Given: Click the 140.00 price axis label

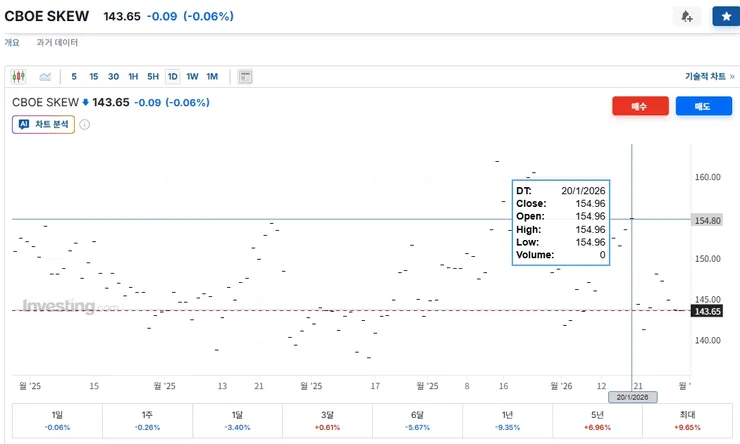Looking at the screenshot, I should pyautogui.click(x=707, y=340).
